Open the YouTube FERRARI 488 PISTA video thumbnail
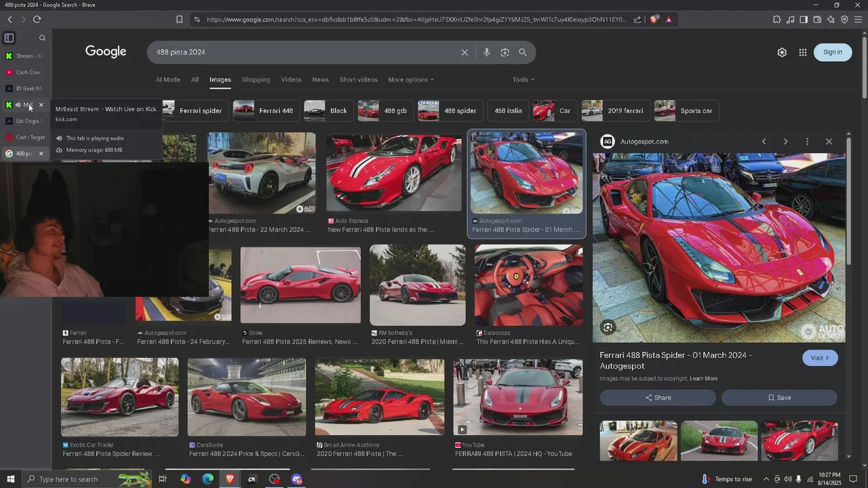868x488 pixels. point(518,397)
